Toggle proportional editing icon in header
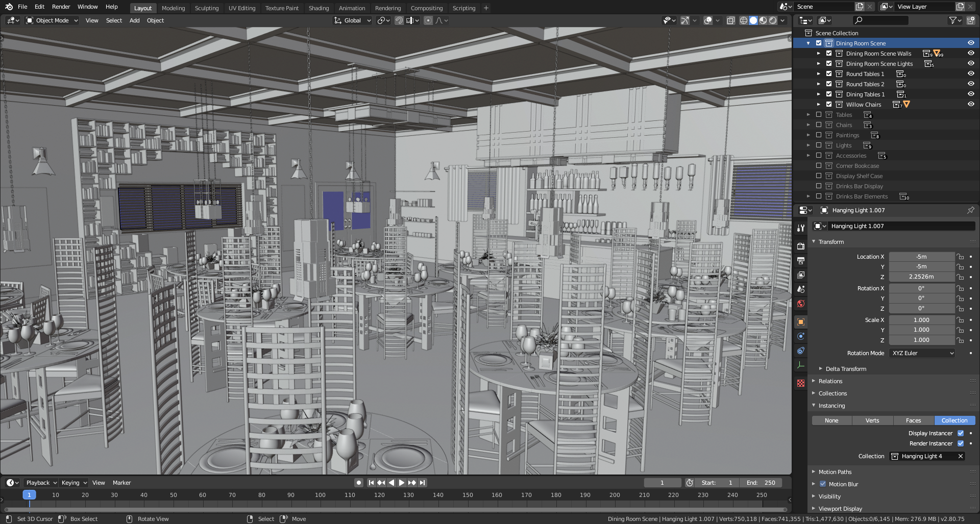Viewport: 980px width, 524px height. pos(428,20)
